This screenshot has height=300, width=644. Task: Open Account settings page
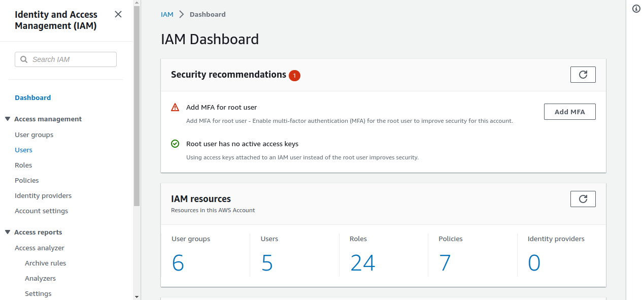(42, 211)
